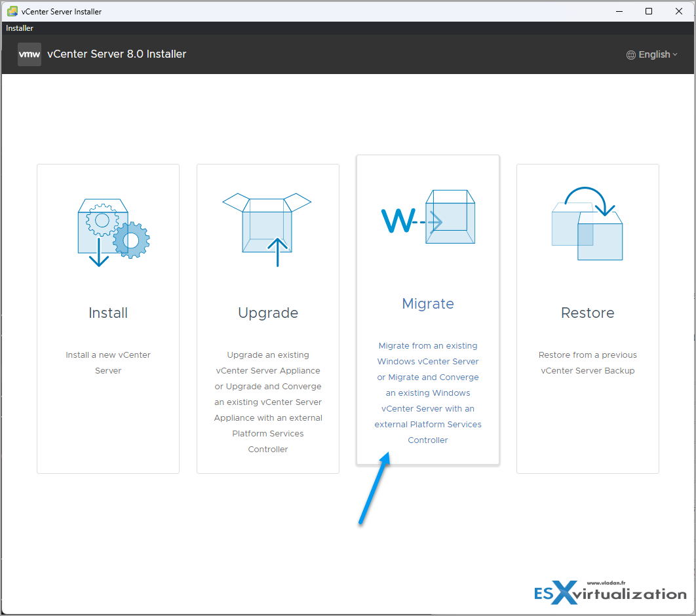The image size is (696, 616).
Task: Open the Installer menu
Action: pos(20,28)
